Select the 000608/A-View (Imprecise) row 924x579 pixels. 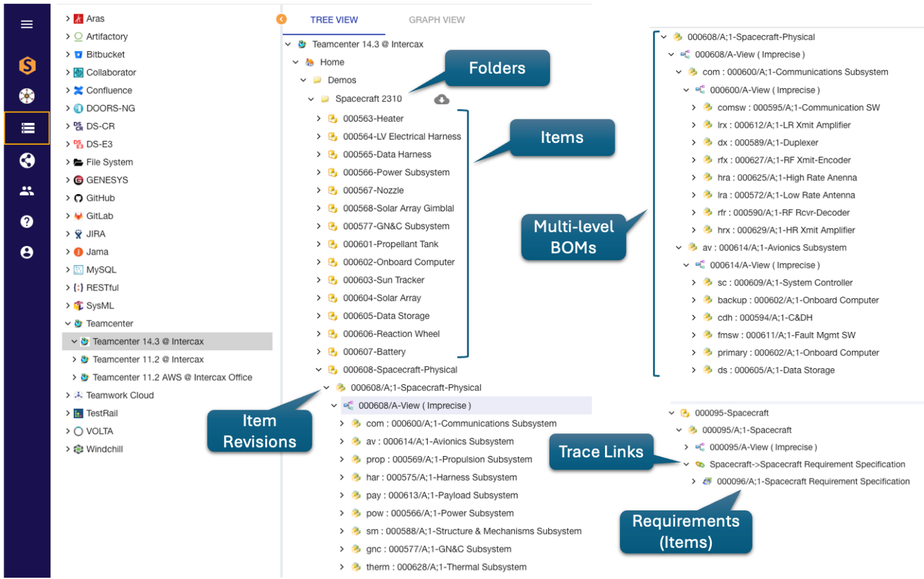414,406
